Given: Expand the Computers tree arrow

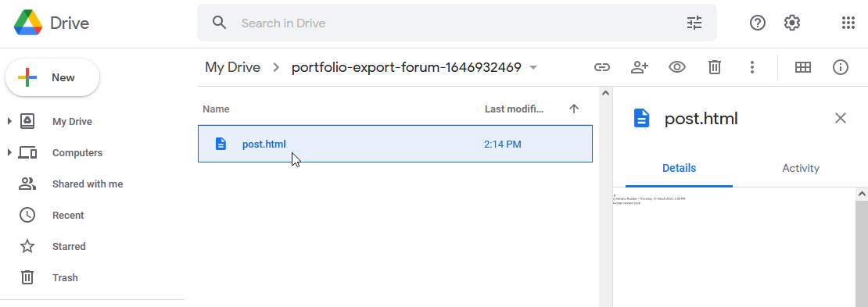Looking at the screenshot, I should (x=9, y=152).
